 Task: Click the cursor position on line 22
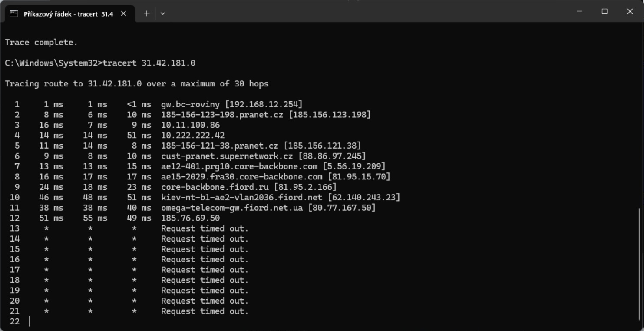pyautogui.click(x=30, y=321)
